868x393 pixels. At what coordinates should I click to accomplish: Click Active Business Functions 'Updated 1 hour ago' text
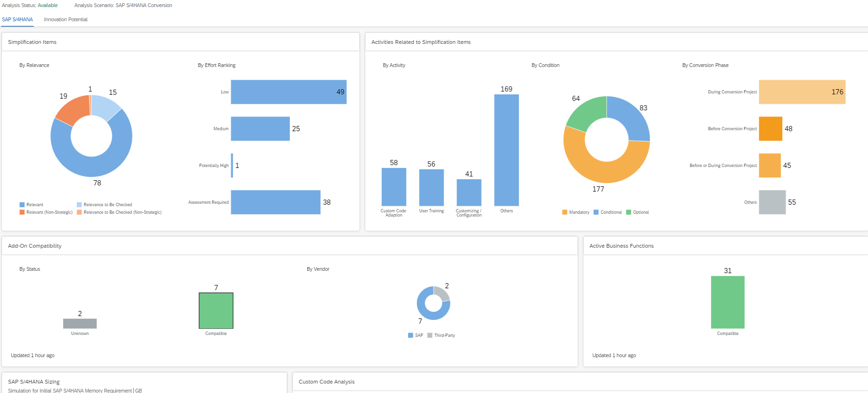[x=614, y=355]
